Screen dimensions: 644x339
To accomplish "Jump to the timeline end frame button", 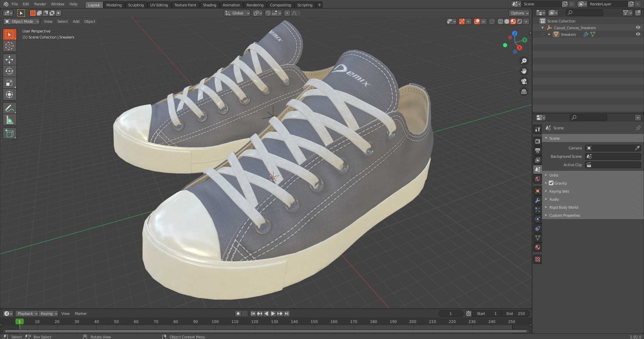I will click(x=286, y=314).
